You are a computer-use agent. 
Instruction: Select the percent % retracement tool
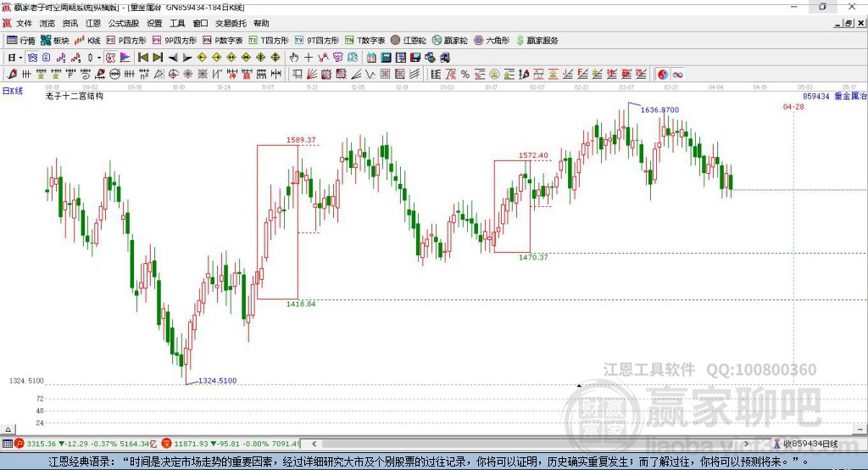click(x=465, y=74)
